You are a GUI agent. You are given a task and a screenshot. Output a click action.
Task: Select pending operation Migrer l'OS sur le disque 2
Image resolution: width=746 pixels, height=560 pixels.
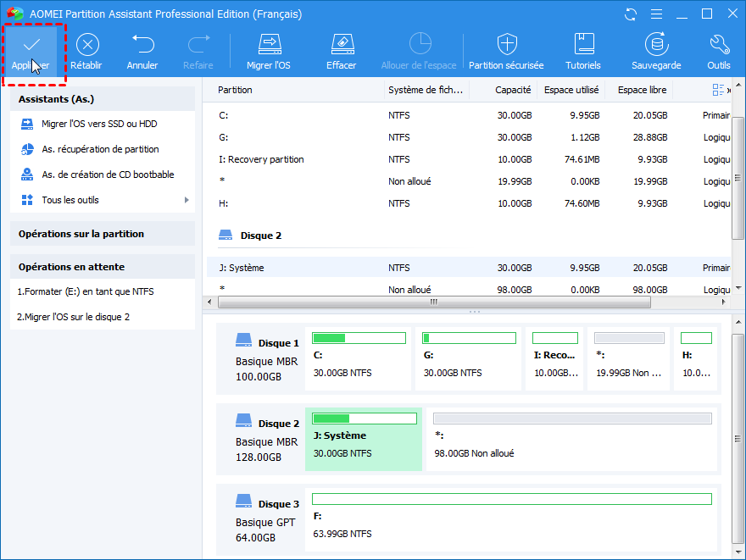74,317
